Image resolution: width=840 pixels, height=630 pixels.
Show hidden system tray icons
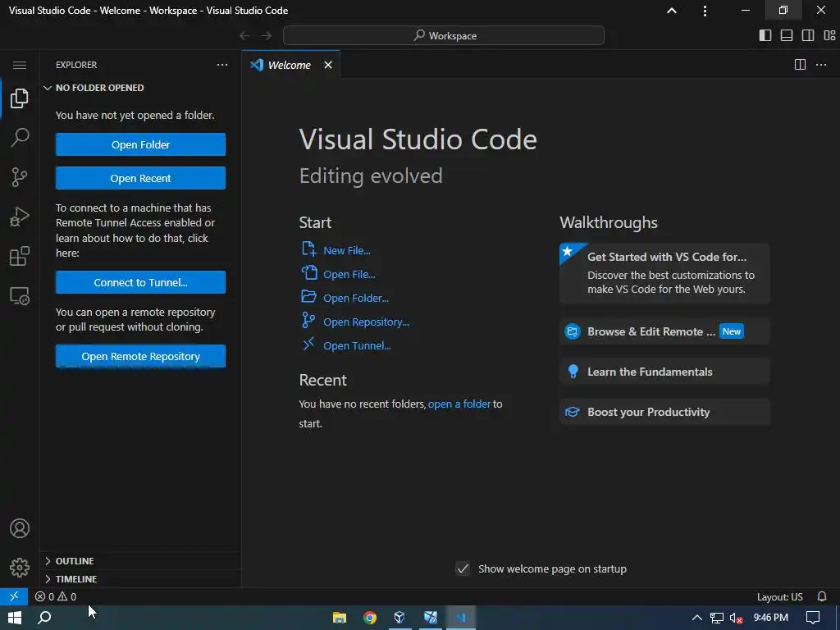click(x=696, y=618)
